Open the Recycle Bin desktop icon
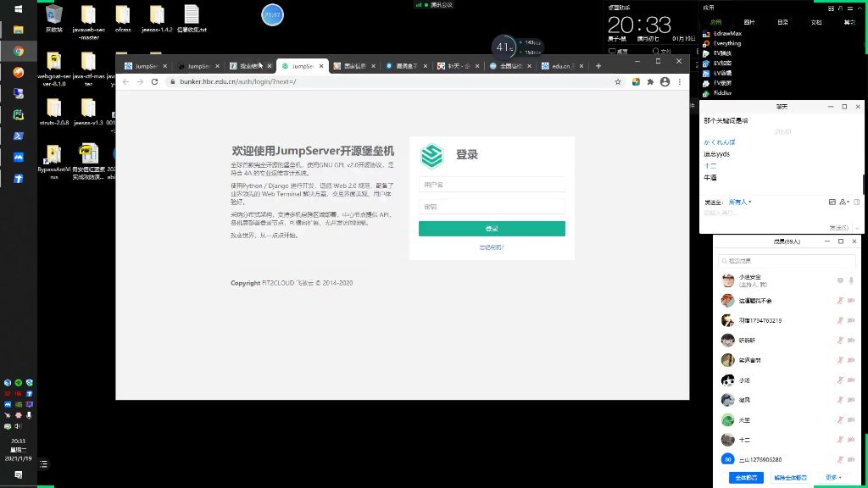868x488 pixels. coord(53,19)
